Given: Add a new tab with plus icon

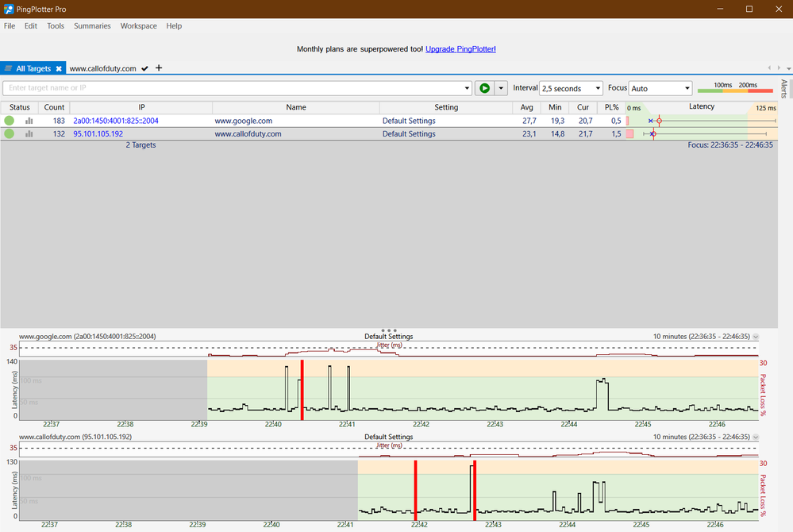Looking at the screenshot, I should [x=159, y=68].
